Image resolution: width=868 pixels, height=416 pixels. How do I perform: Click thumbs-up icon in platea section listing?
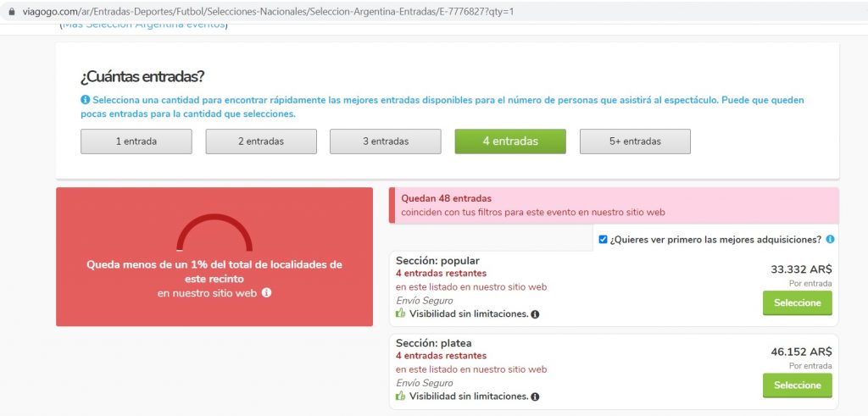(401, 396)
